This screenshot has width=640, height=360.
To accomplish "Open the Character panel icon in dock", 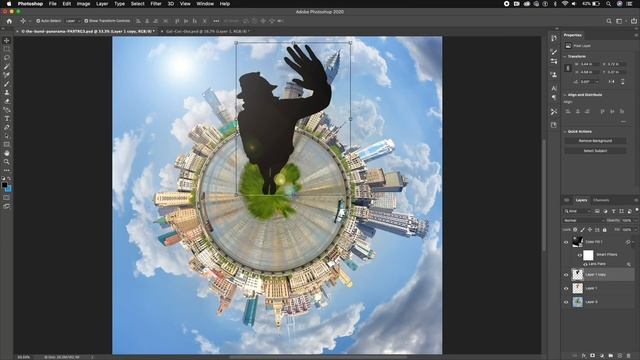I will tap(554, 88).
